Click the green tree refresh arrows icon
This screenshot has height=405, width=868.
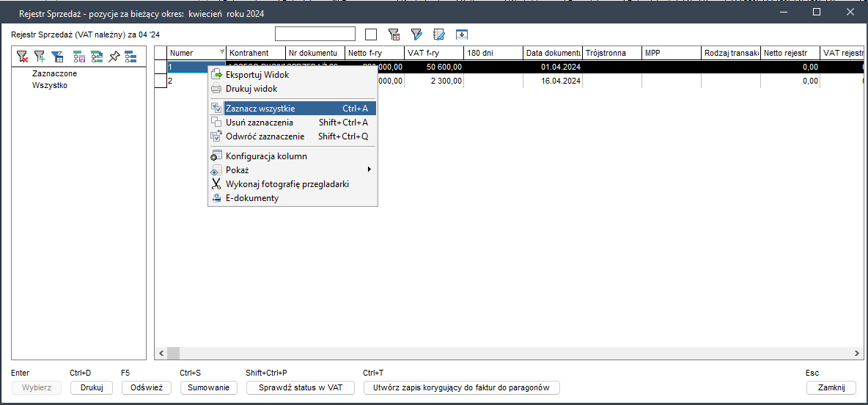(97, 56)
